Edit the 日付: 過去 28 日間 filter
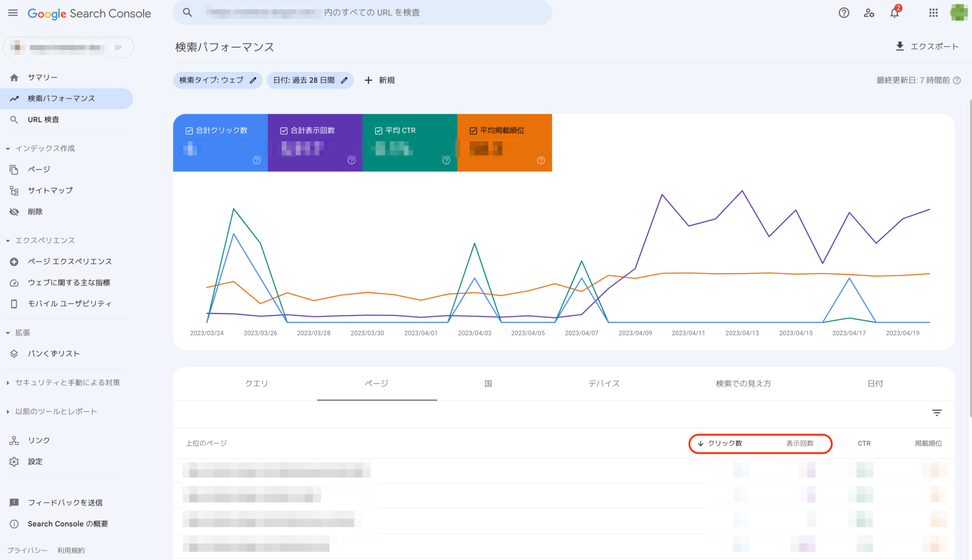This screenshot has width=972, height=560. [310, 80]
